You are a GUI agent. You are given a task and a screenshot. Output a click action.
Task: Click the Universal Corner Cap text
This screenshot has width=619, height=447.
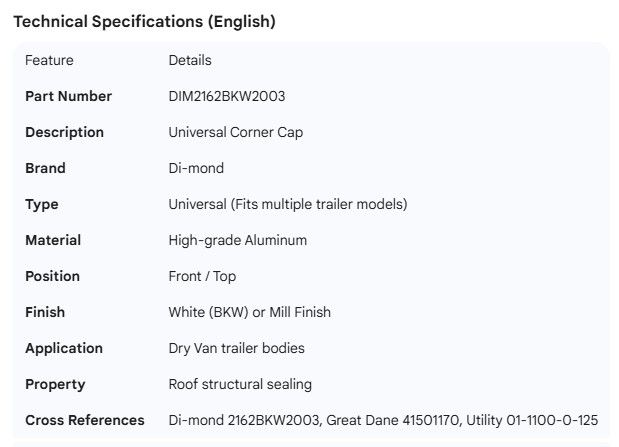coord(236,132)
